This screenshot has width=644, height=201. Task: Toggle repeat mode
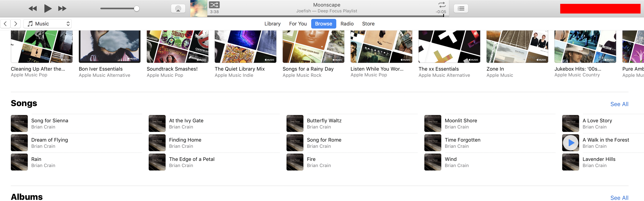(x=442, y=5)
